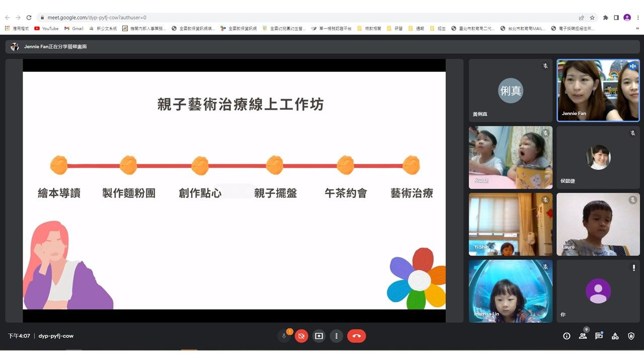The image size is (644, 362).
Task: Open the Gmail bookmark
Action: click(x=74, y=29)
